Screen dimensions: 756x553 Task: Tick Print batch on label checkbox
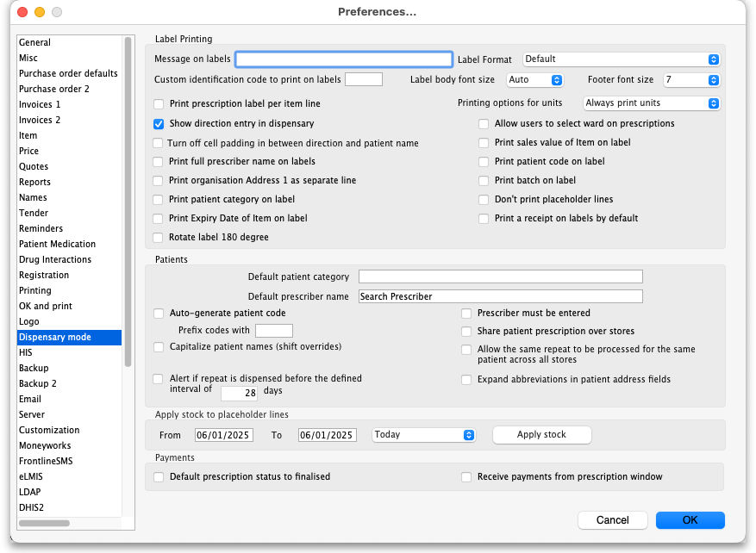click(x=484, y=181)
